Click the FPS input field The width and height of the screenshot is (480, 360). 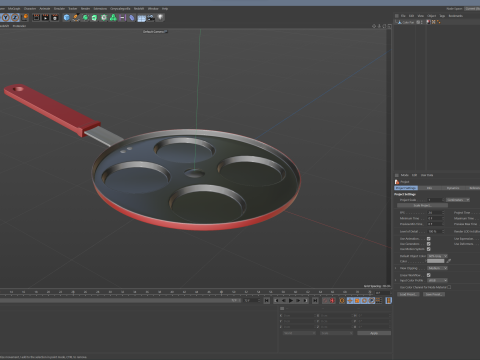(x=434, y=212)
